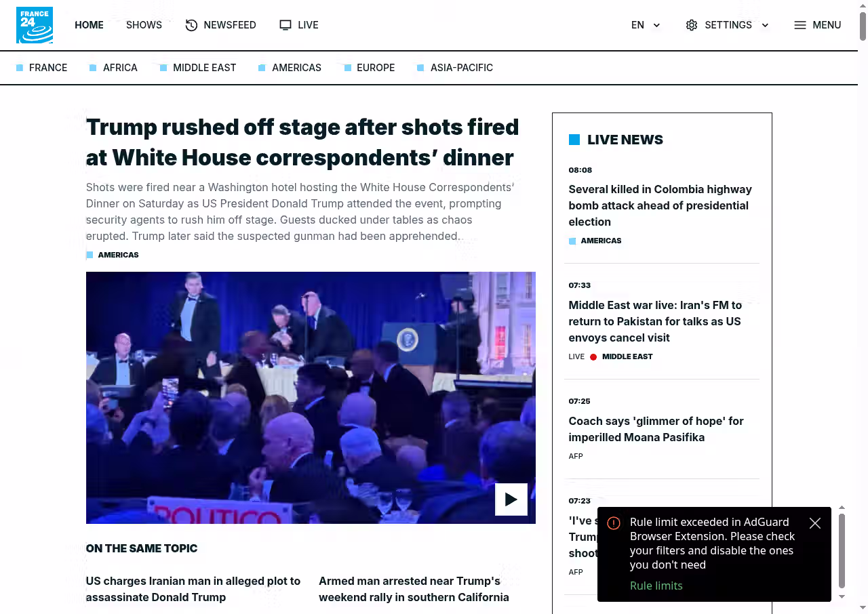The image size is (868, 614).
Task: Go to the Home menu item
Action: (89, 25)
